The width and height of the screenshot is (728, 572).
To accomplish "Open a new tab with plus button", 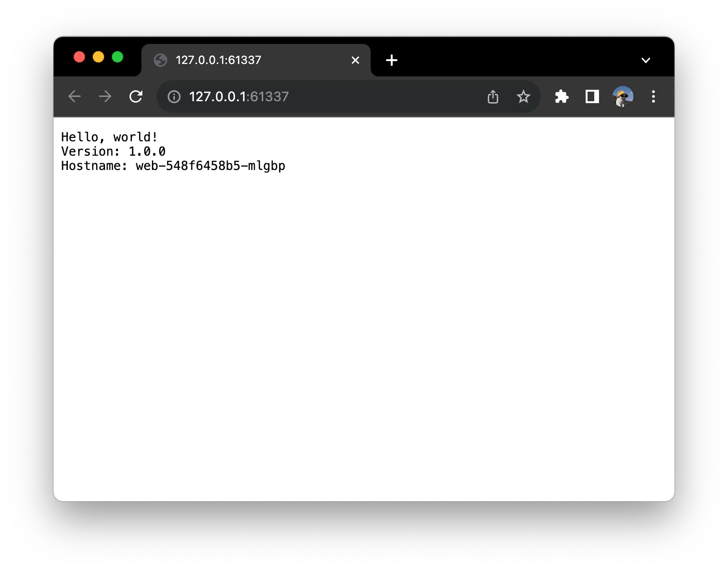I will point(392,60).
